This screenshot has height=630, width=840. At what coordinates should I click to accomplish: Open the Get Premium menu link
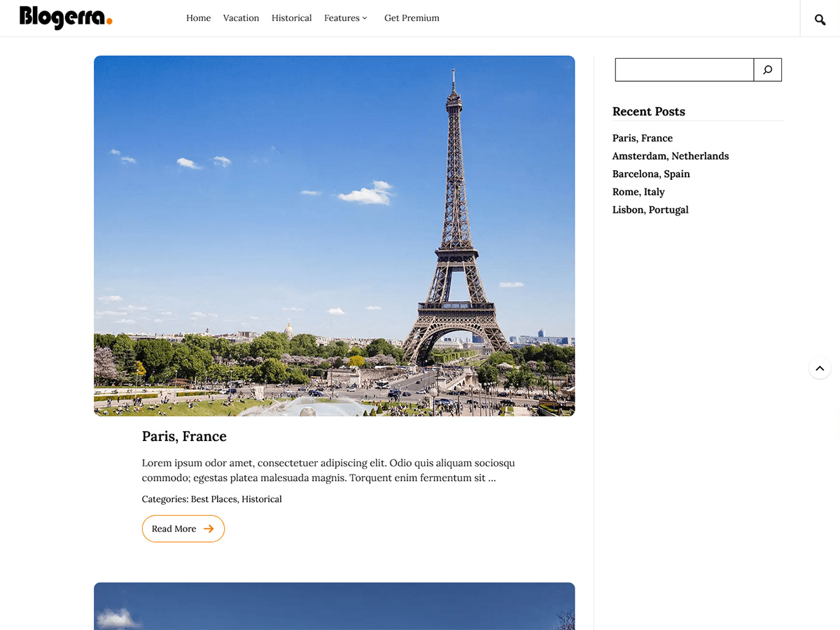pyautogui.click(x=412, y=18)
